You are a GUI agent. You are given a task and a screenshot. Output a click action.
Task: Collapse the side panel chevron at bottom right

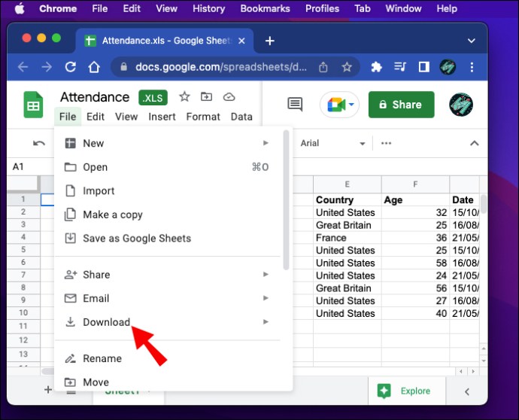(x=466, y=392)
